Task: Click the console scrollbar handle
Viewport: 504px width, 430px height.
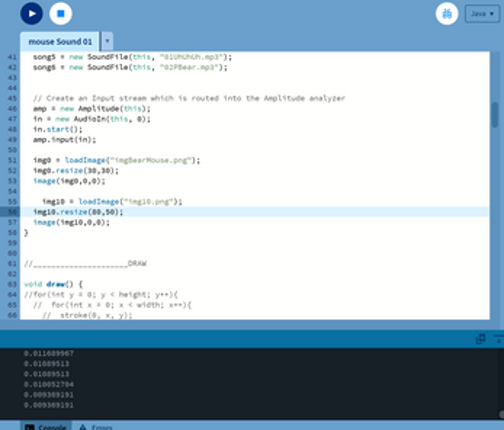Action: click(x=501, y=414)
